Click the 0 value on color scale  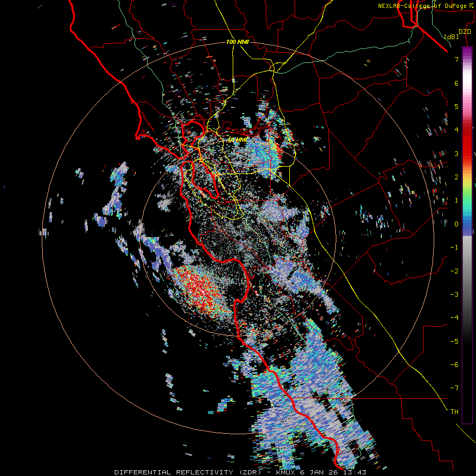click(456, 224)
